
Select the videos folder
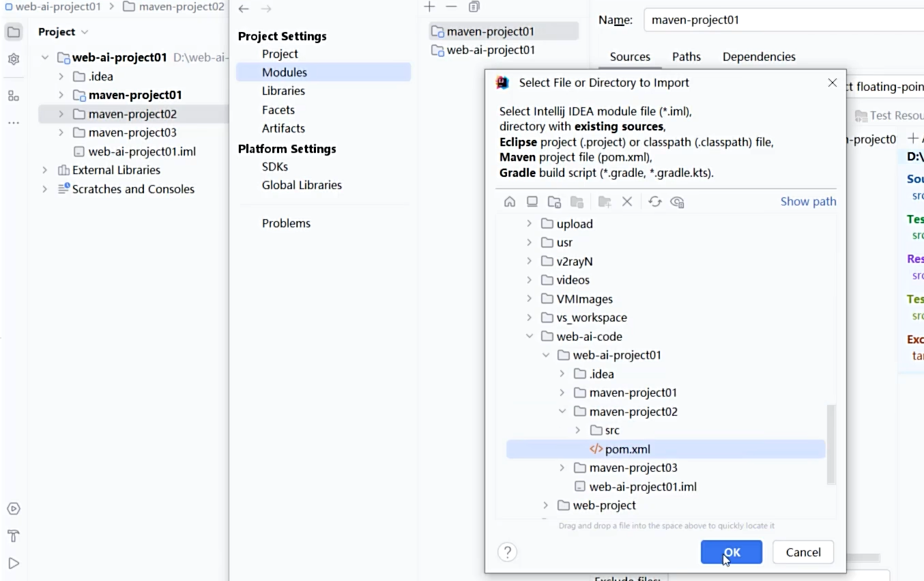click(x=573, y=280)
